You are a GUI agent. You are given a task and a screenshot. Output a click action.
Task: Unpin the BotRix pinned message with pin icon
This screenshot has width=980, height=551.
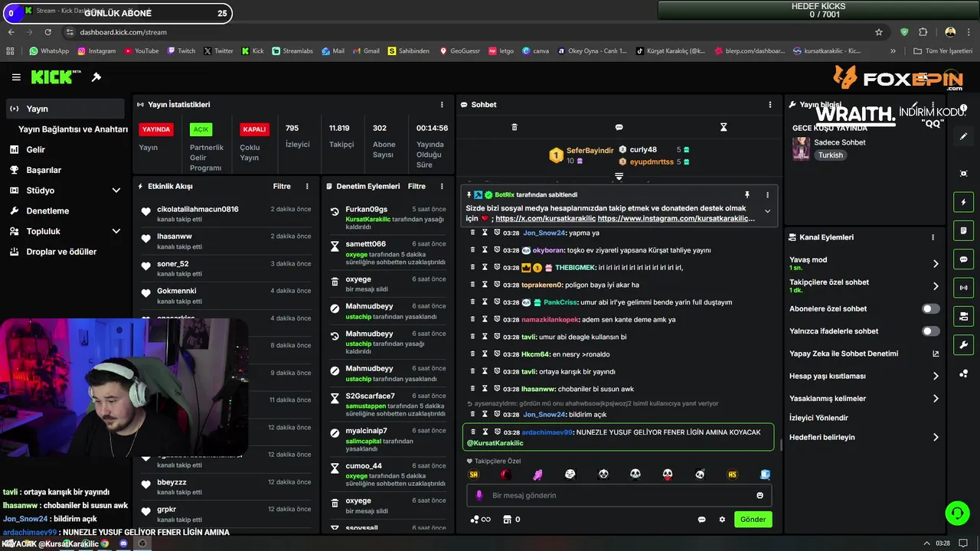coord(746,195)
